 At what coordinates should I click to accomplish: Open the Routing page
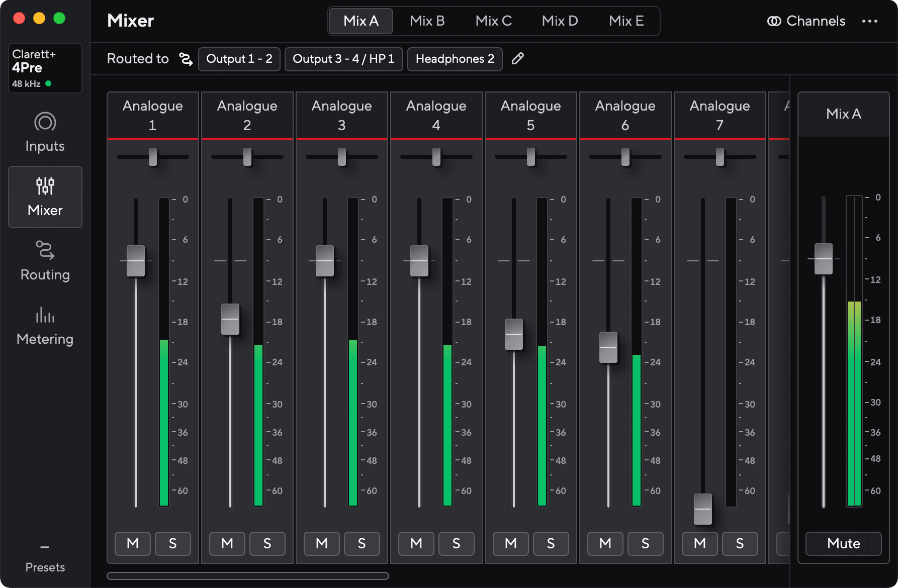[45, 261]
